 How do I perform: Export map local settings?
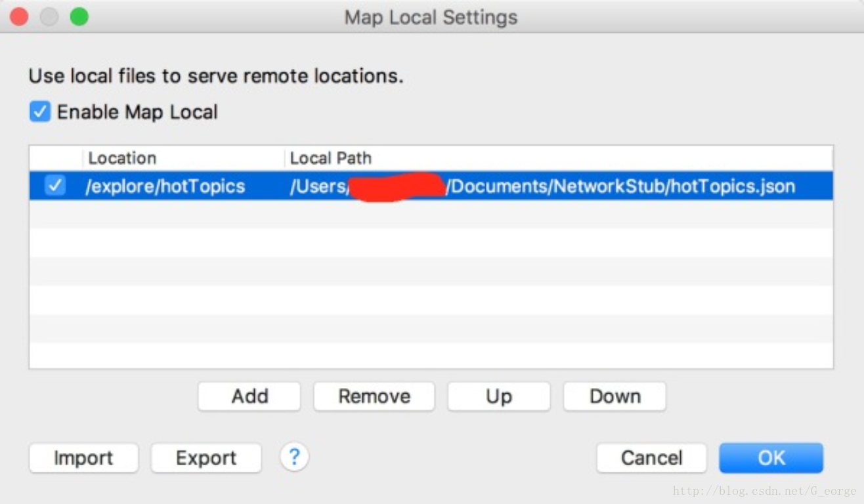click(206, 458)
